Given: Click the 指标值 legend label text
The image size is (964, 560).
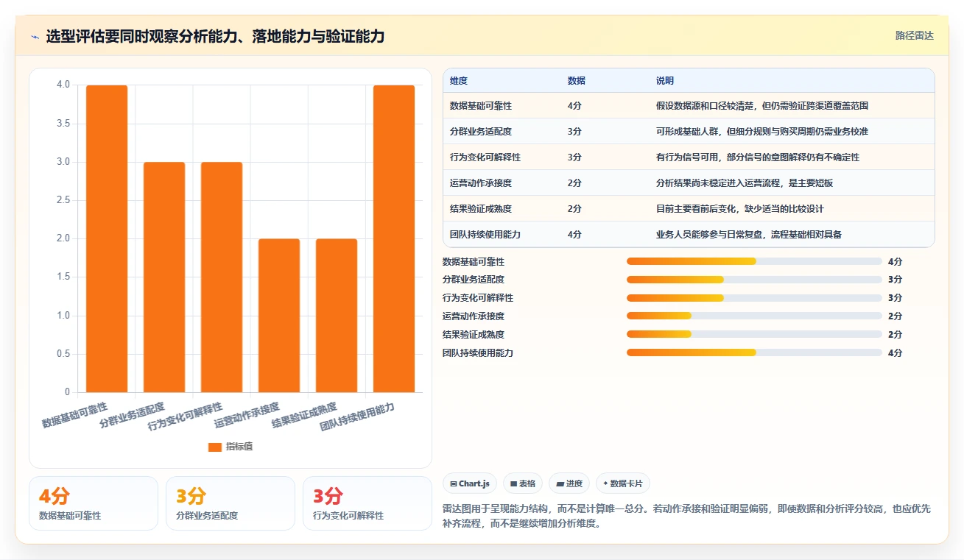Looking at the screenshot, I should click(239, 447).
